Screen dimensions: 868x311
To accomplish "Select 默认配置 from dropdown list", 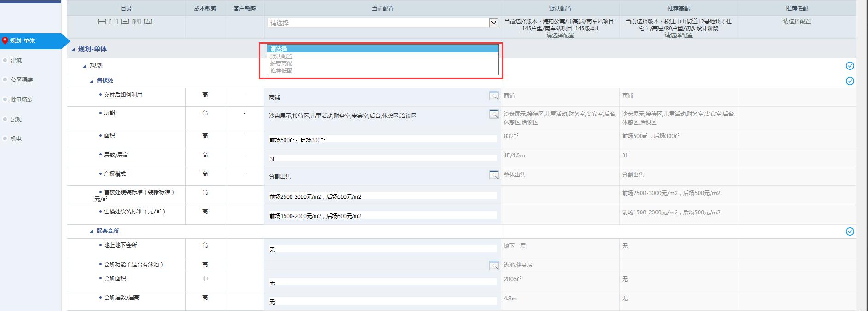I will [x=281, y=56].
